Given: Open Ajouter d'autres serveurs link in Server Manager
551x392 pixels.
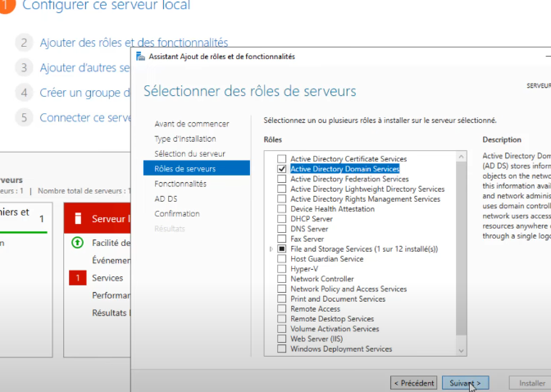Looking at the screenshot, I should [x=84, y=67].
